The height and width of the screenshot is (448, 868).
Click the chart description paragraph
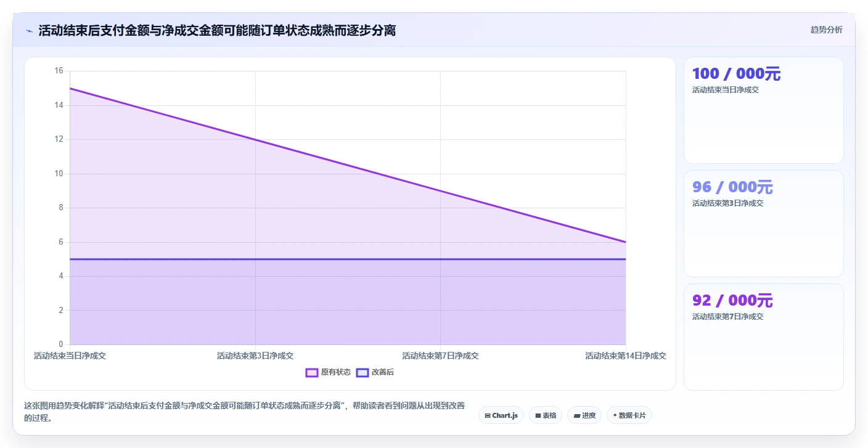[x=245, y=412]
